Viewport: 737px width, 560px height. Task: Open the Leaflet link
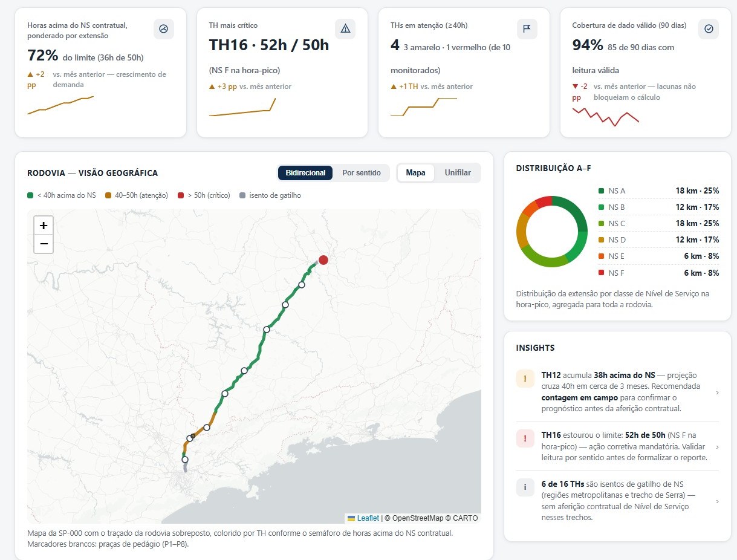pyautogui.click(x=368, y=518)
